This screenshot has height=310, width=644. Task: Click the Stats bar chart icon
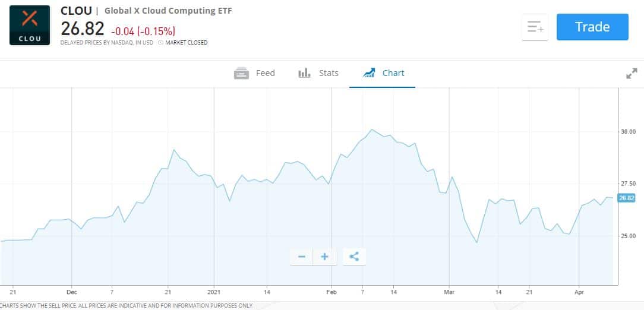point(304,73)
